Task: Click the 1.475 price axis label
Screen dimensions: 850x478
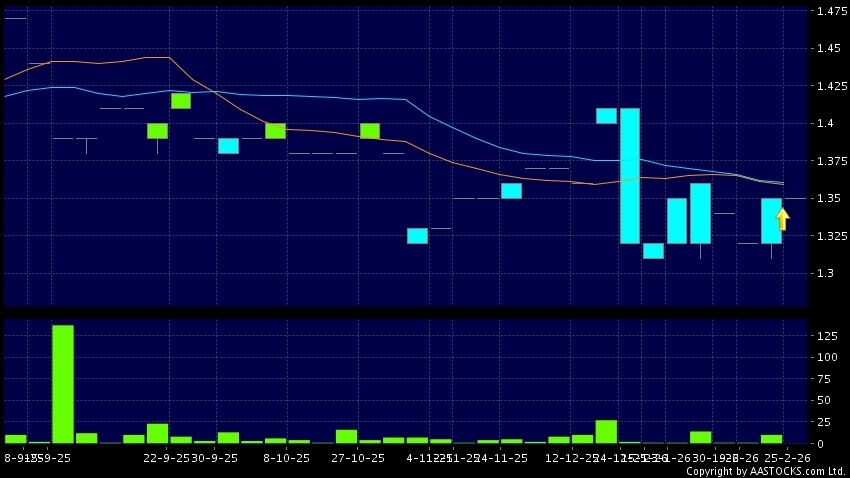Action: point(828,11)
